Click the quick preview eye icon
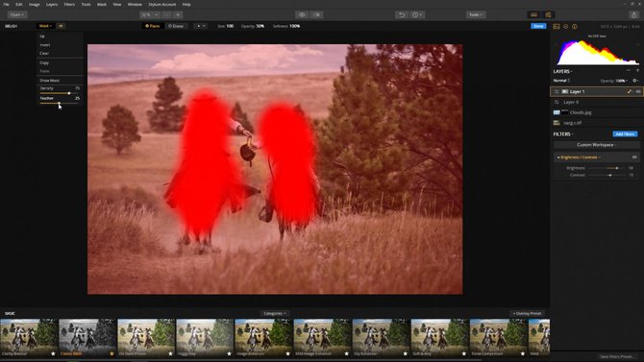 [x=302, y=14]
